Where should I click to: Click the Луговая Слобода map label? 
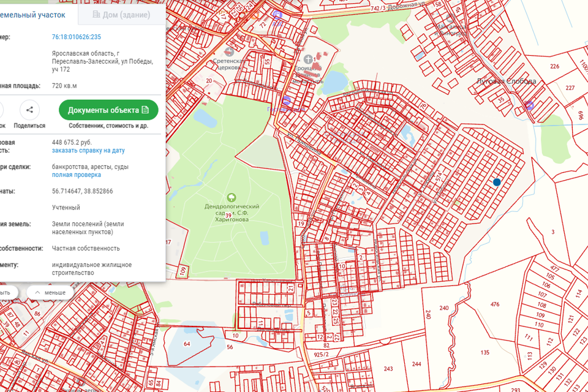pos(507,81)
